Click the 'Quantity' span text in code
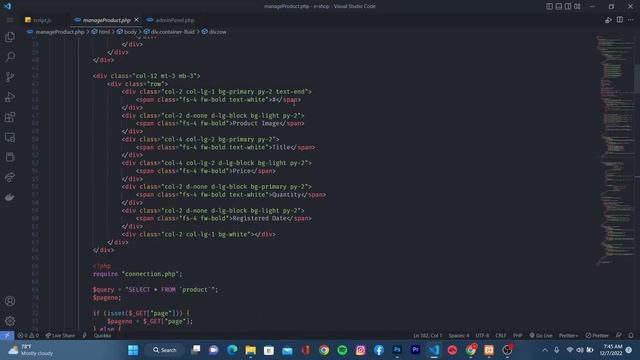This screenshot has height=360, width=640. [287, 195]
